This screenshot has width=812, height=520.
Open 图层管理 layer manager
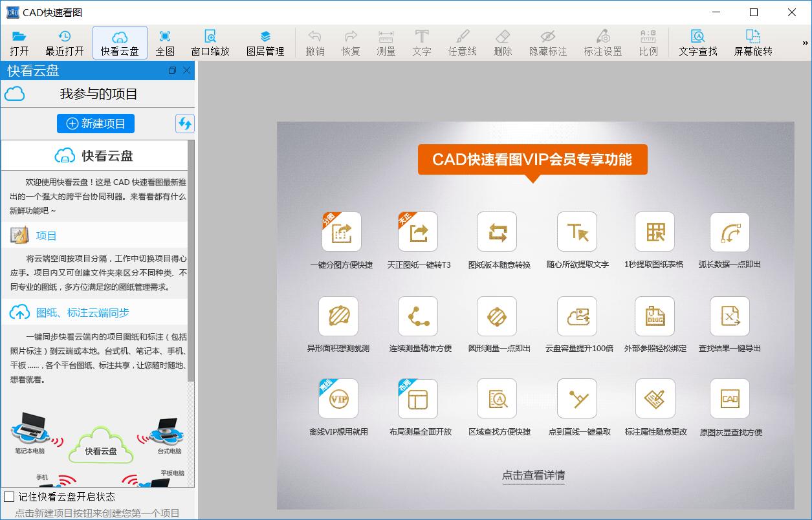click(265, 43)
